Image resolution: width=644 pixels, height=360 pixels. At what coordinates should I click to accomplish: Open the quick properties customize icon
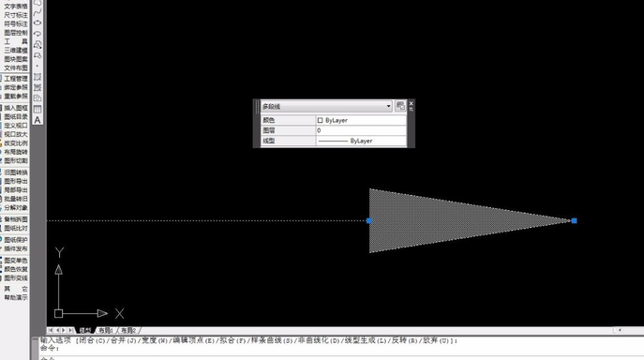pyautogui.click(x=400, y=106)
